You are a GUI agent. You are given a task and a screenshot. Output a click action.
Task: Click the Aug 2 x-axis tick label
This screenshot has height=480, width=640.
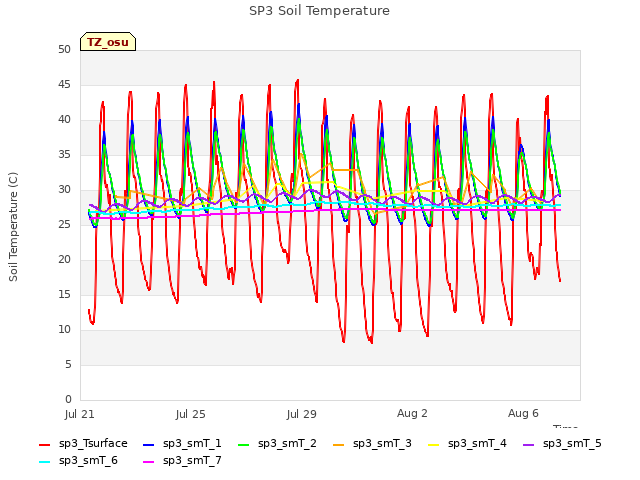pos(412,413)
